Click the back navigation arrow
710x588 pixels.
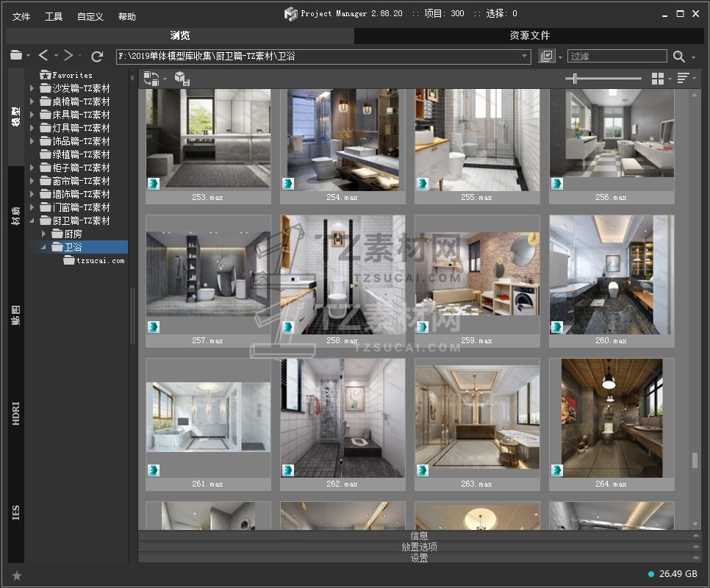[43, 56]
